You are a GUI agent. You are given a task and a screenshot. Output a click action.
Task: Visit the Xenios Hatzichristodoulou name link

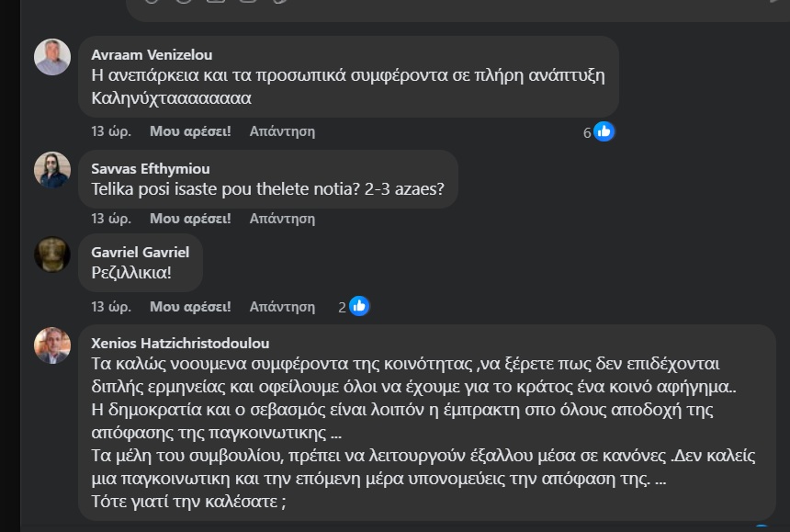pyautogui.click(x=181, y=344)
